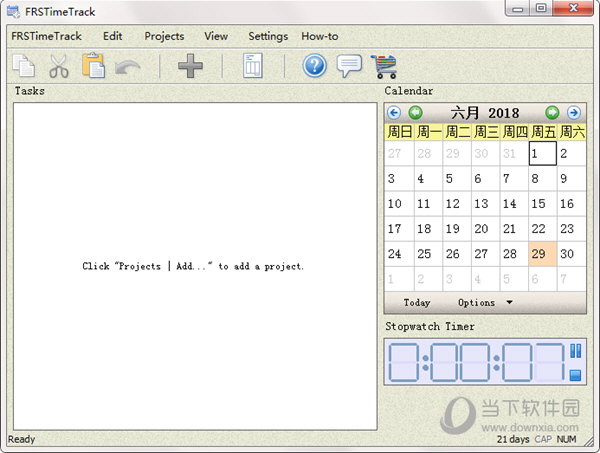Select June 30 in the calendar
Screen dimensions: 600x453
(x=571, y=254)
